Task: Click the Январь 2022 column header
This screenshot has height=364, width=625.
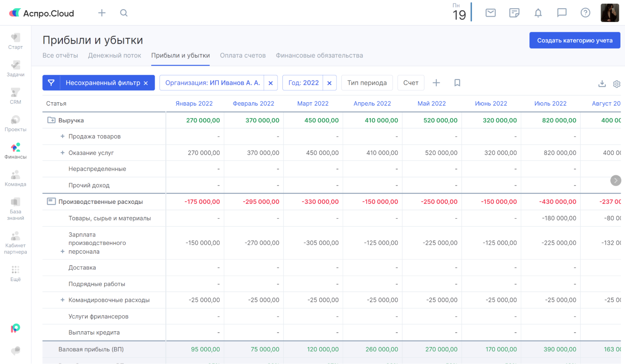Action: (x=194, y=104)
